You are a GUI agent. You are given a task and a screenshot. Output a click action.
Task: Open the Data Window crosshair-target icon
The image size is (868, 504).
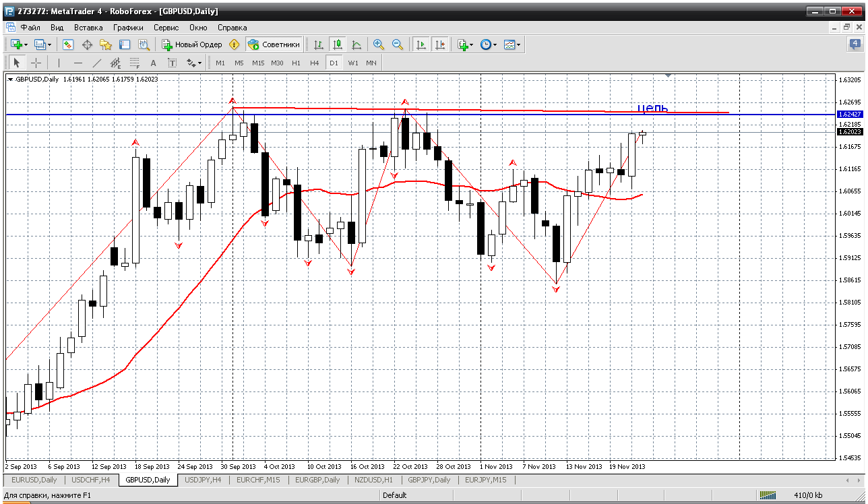click(87, 44)
